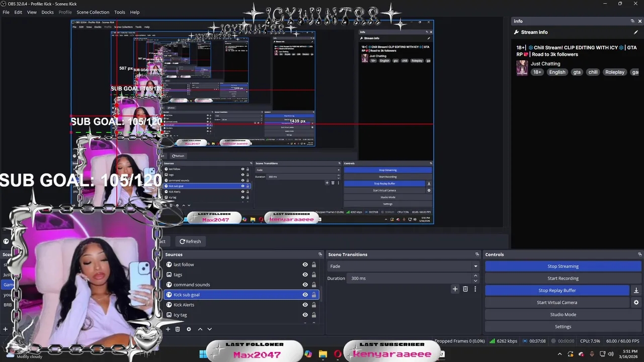644x362 pixels.
Task: Click Start Virtual Camera button
Action: 557,303
